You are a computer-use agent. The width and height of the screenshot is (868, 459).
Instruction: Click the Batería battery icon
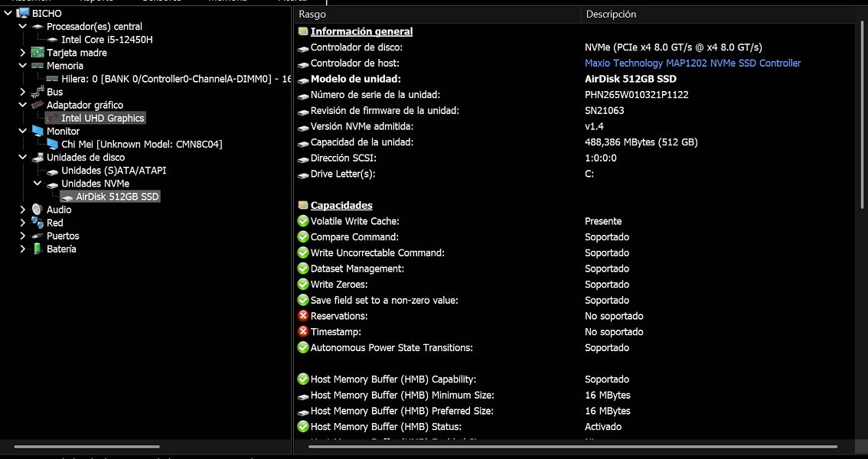pyautogui.click(x=38, y=249)
